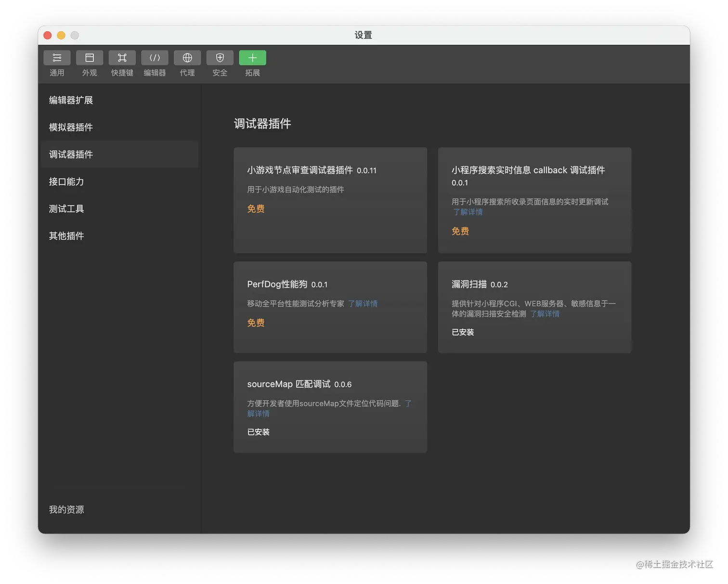Viewport: 728px width, 584px height.
Task: Click the 小程序搜索实时信息 callback 调试插件 title
Action: coord(528,170)
